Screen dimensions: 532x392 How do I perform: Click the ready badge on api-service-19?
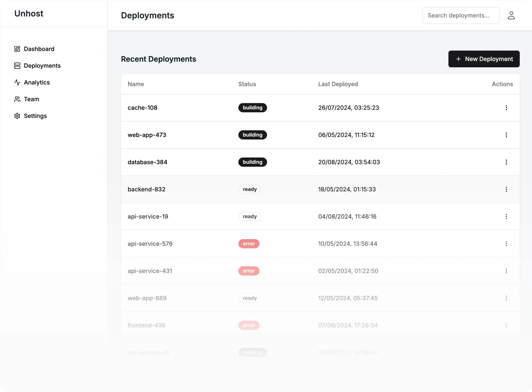coord(250,216)
